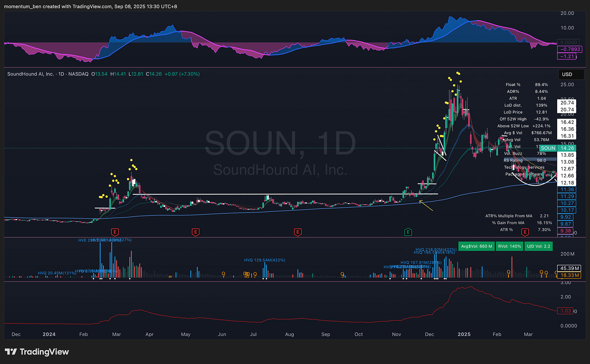Image resolution: width=590 pixels, height=364 pixels.
Task: Click the Sep label on the time axis
Action: [326, 334]
